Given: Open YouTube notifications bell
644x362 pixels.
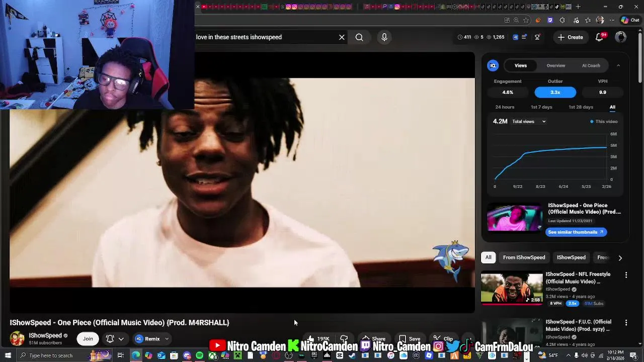Looking at the screenshot, I should click(x=599, y=37).
